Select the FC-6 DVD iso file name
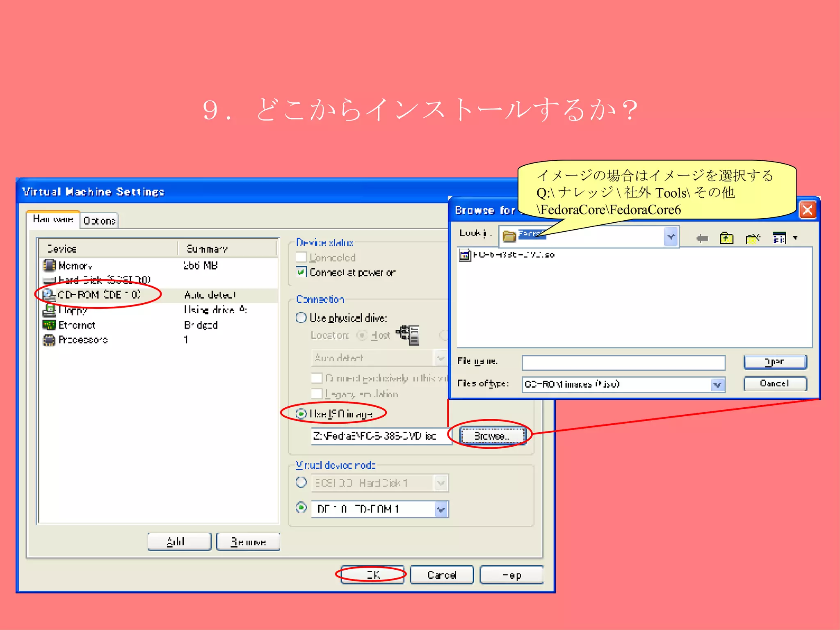Image resolution: width=840 pixels, height=630 pixels. [514, 255]
